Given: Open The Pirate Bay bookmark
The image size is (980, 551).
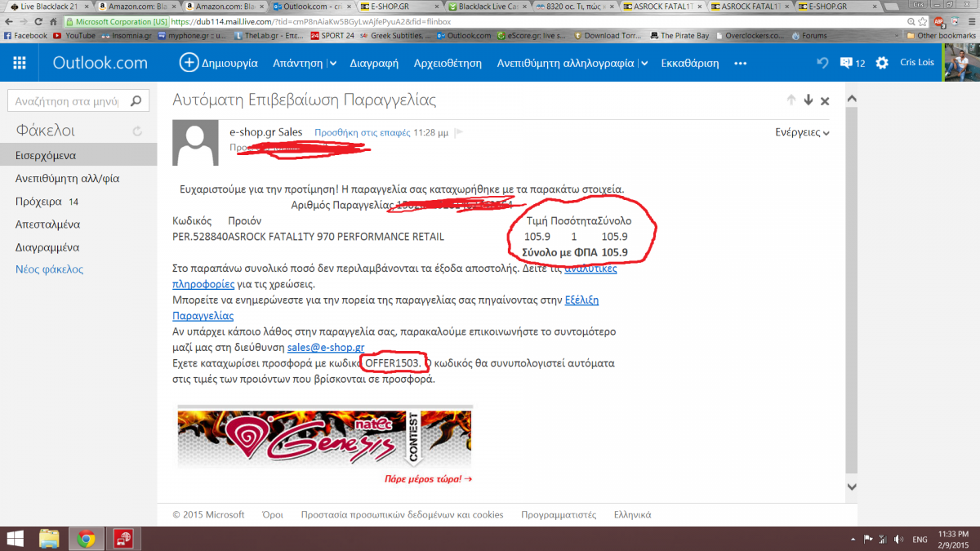Looking at the screenshot, I should tap(679, 36).
